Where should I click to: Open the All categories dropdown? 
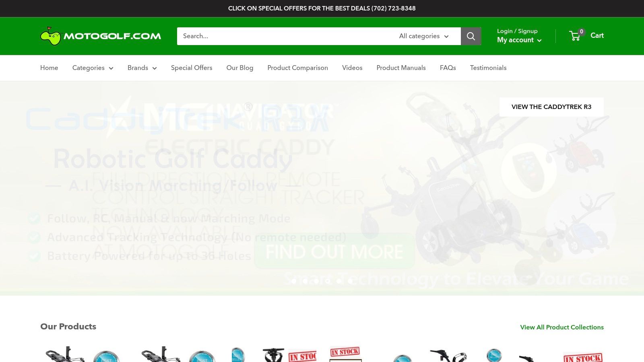click(424, 36)
